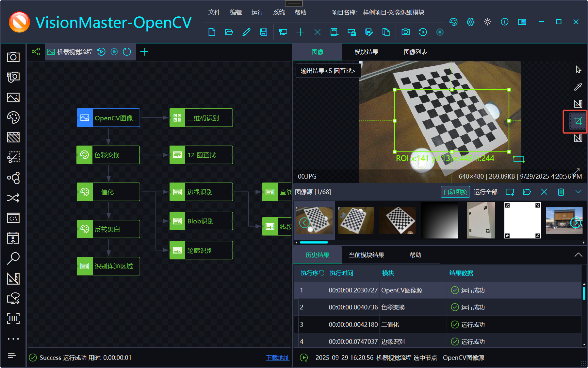The height and width of the screenshot is (368, 588).
Task: Open 文件 menu
Action: (214, 12)
